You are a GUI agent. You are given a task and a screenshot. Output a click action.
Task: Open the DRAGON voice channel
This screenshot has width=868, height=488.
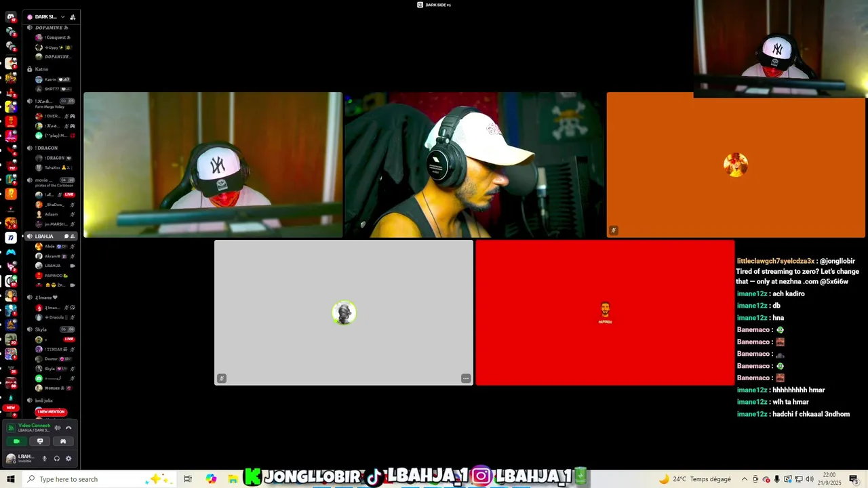52,148
